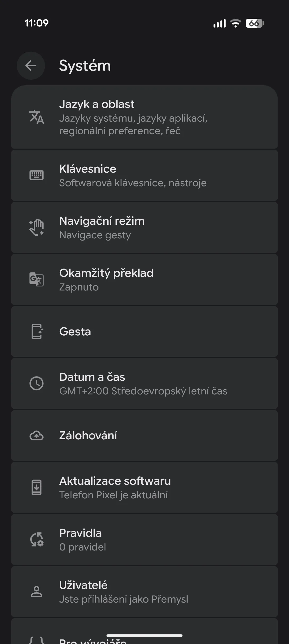Tap the back arrow button
This screenshot has height=644, width=289.
(31, 65)
